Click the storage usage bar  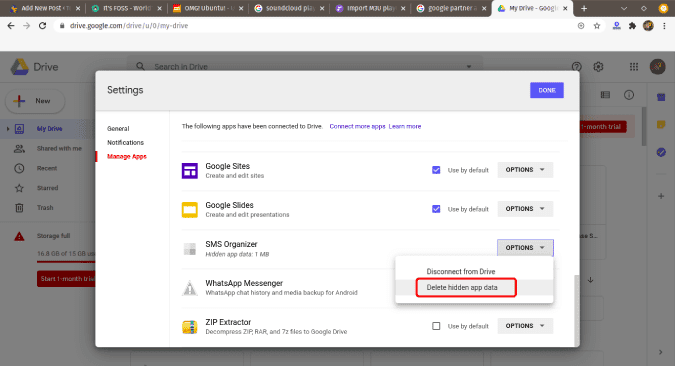[66, 261]
